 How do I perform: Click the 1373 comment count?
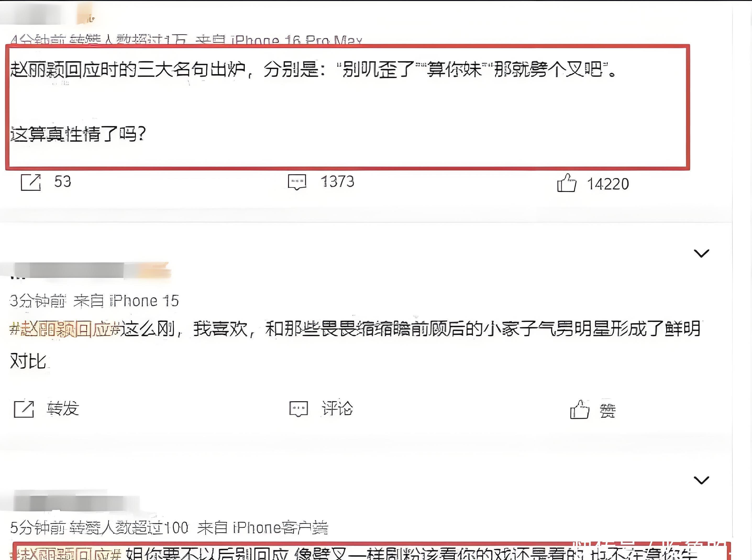point(338,182)
